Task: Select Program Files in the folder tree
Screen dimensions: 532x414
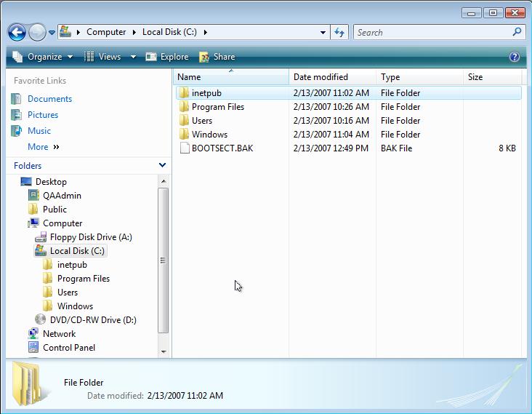Action: pyautogui.click(x=84, y=279)
